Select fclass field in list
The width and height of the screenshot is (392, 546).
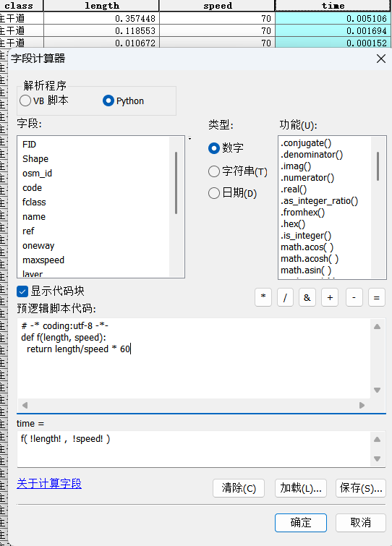(x=34, y=202)
